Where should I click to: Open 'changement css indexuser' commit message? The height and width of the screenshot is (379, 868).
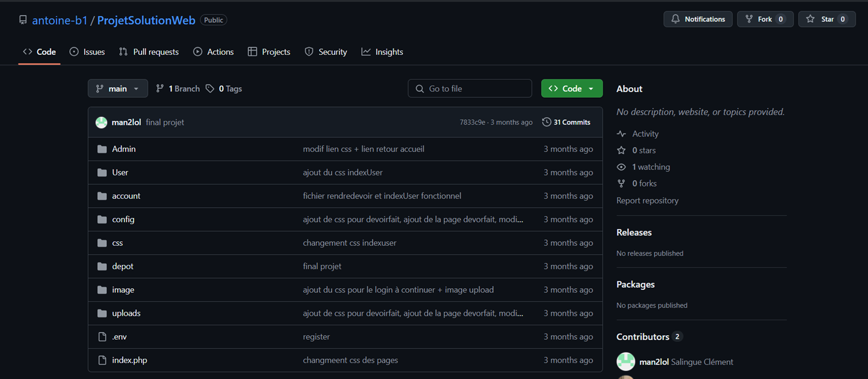(350, 243)
